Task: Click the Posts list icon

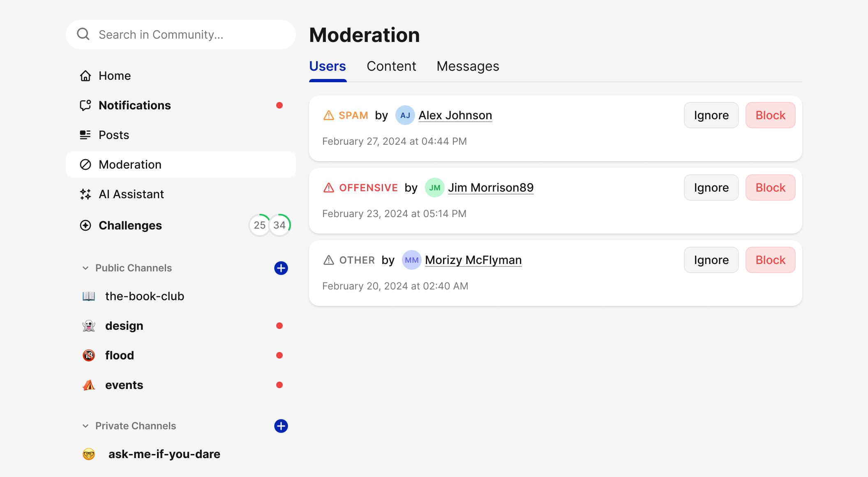Action: [x=85, y=135]
